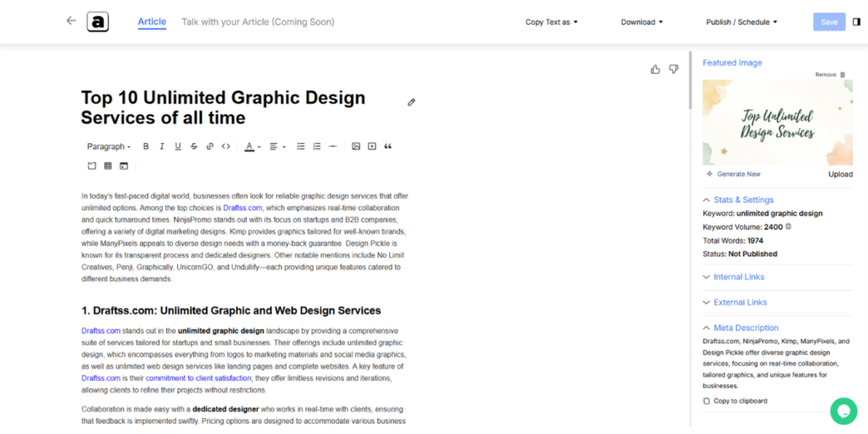
Task: Copy meta description to clipboard
Action: pos(735,401)
